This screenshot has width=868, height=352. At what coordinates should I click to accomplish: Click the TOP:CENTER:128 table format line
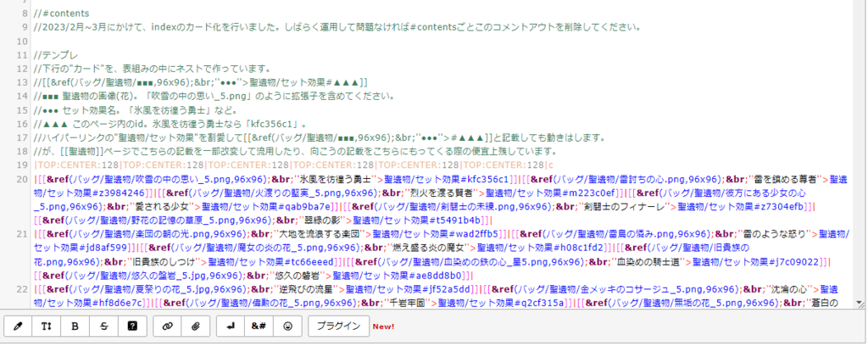293,165
